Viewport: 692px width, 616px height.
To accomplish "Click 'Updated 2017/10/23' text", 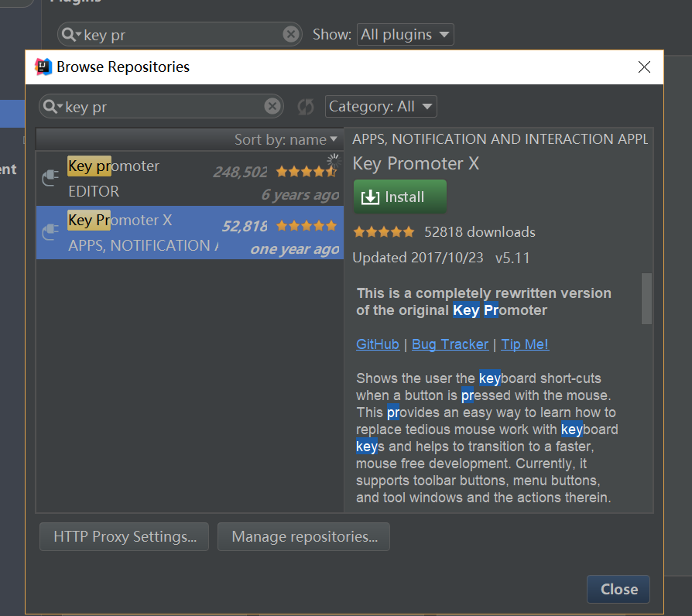I will tap(418, 258).
